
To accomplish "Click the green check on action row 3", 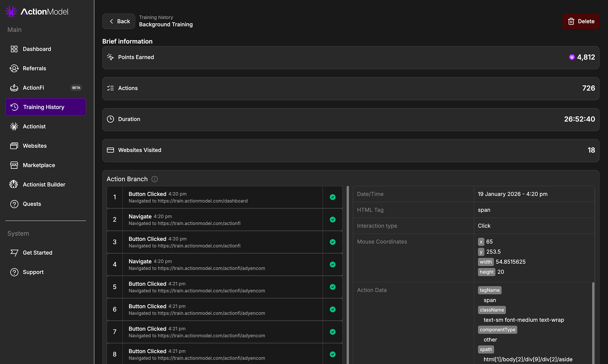I will click(x=332, y=242).
